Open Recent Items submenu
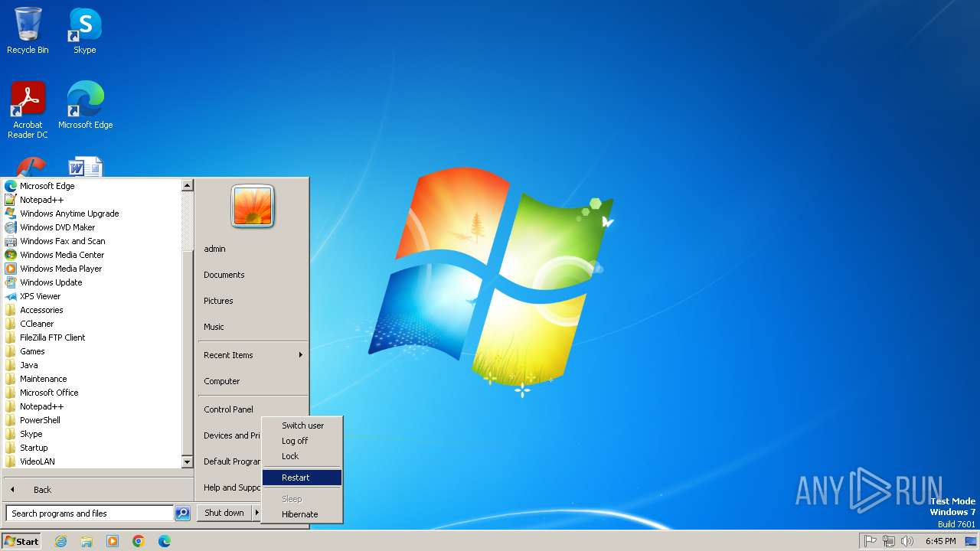This screenshot has width=980, height=551. point(253,355)
